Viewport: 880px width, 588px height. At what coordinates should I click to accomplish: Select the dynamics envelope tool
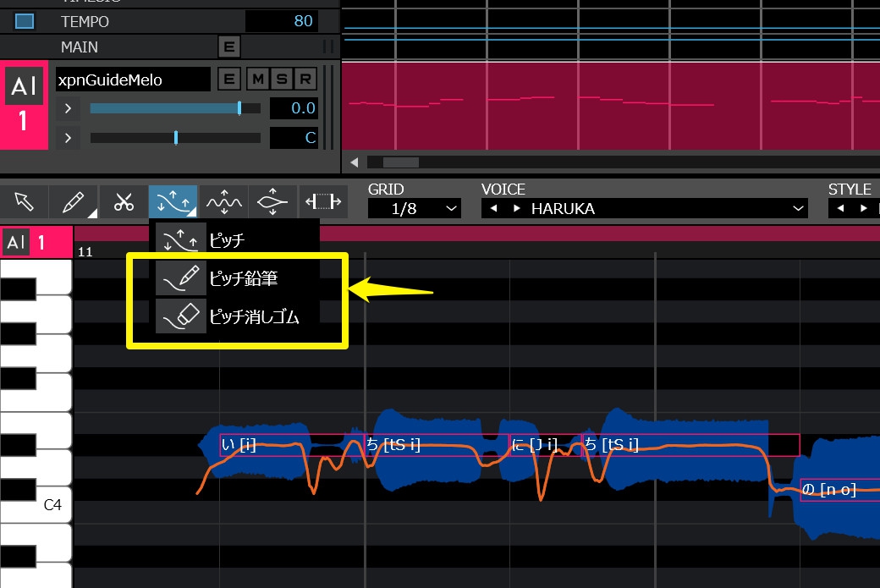tap(272, 201)
